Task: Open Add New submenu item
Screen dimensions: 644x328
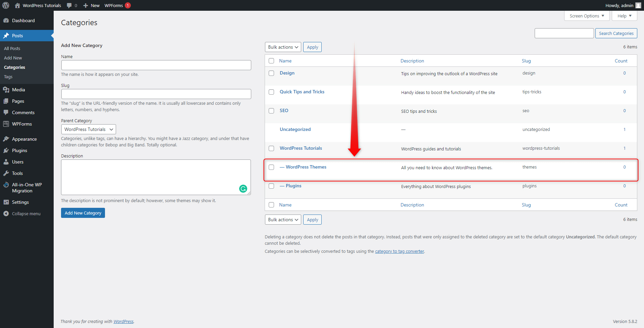Action: point(13,58)
